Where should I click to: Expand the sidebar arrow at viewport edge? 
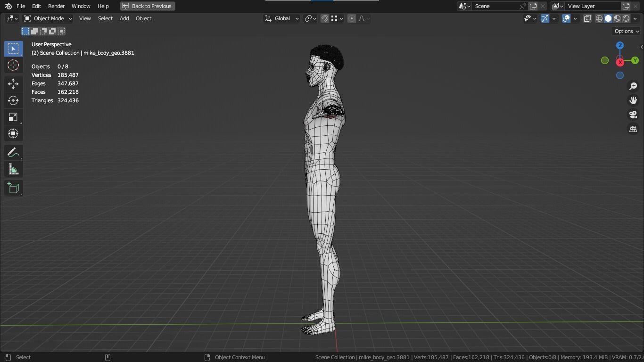642,47
